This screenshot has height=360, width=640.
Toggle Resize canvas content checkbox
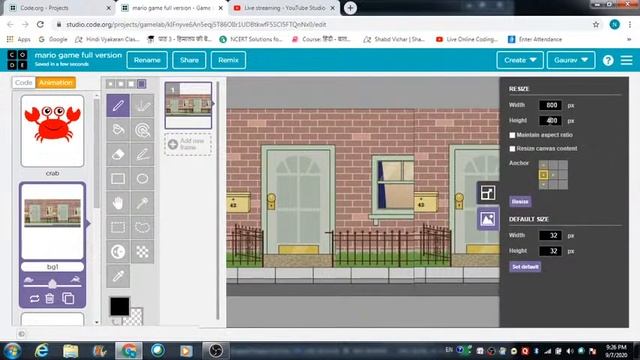(x=512, y=149)
